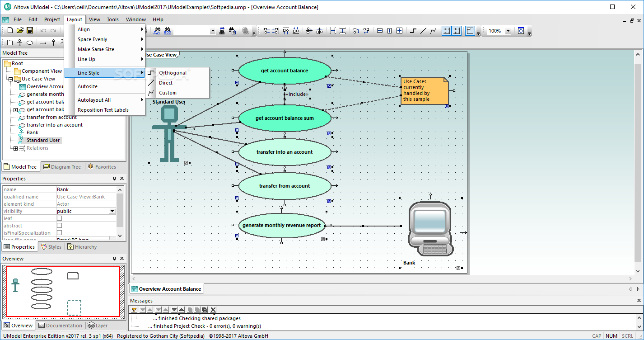Open the 100% zoom level dropdown

(x=508, y=31)
